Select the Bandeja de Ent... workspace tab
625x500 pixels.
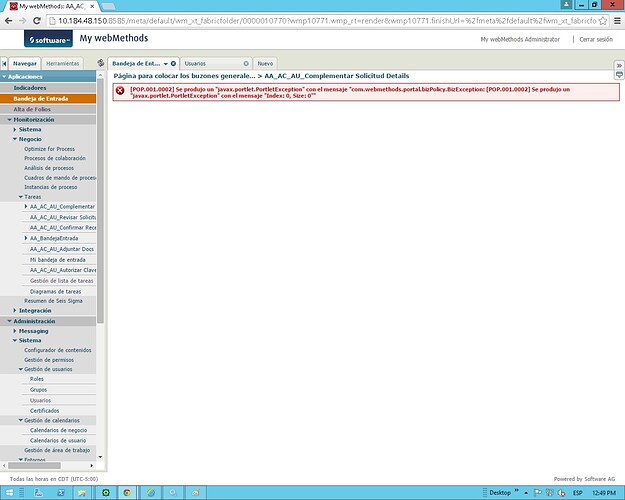(x=136, y=63)
